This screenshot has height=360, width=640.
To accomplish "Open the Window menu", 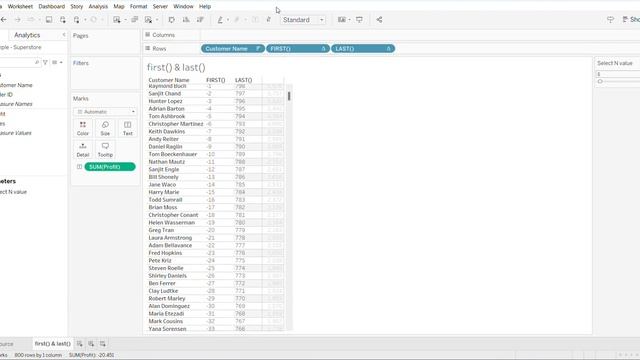I will click(183, 7).
